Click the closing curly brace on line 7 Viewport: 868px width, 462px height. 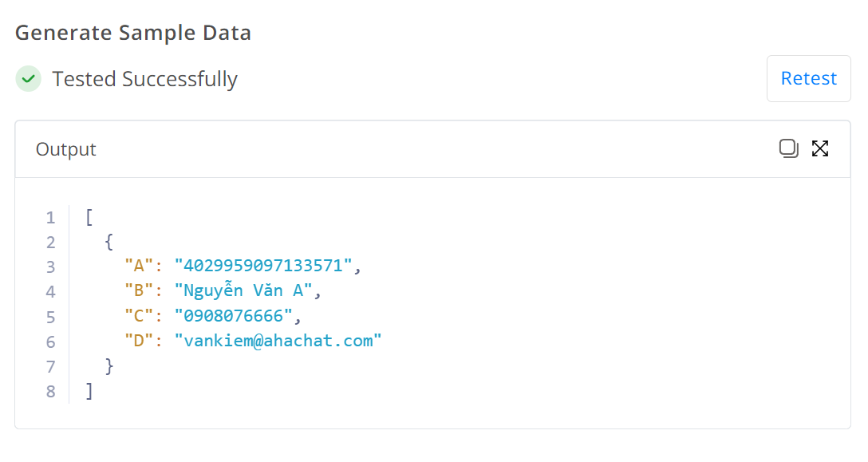[x=109, y=366]
